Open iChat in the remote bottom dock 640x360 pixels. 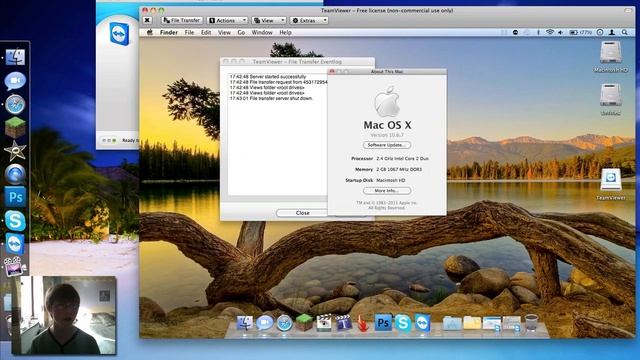coord(264,323)
